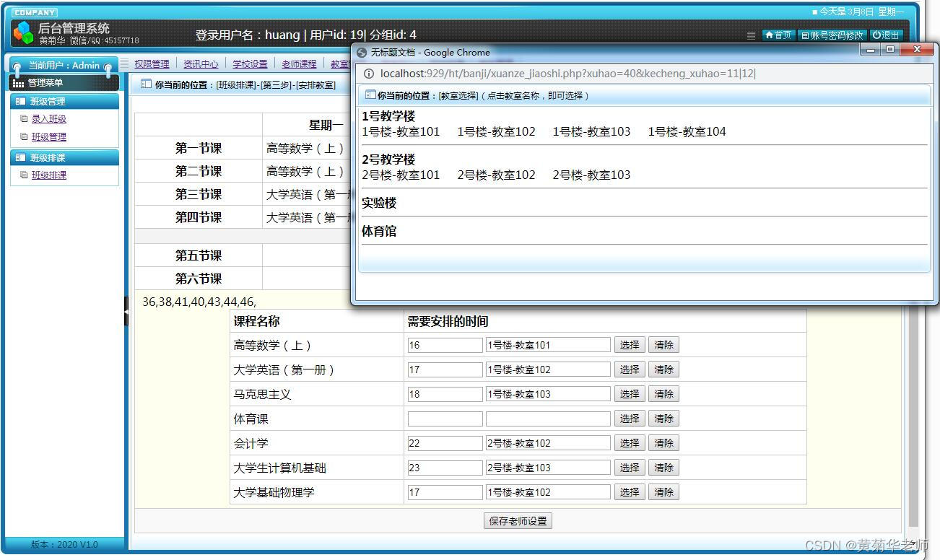Click the site info icon in the address bar
Screen dimensions: 940x560
(x=368, y=73)
